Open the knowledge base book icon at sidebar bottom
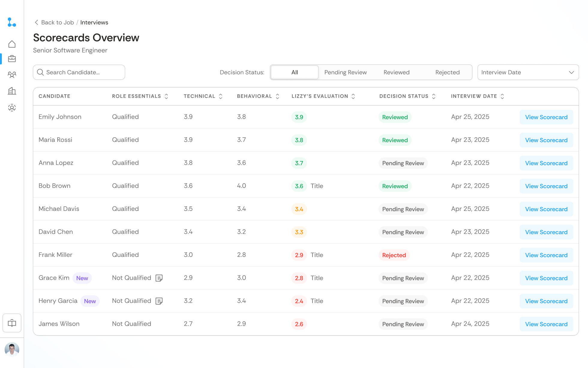Image resolution: width=588 pixels, height=368 pixels. point(12,323)
